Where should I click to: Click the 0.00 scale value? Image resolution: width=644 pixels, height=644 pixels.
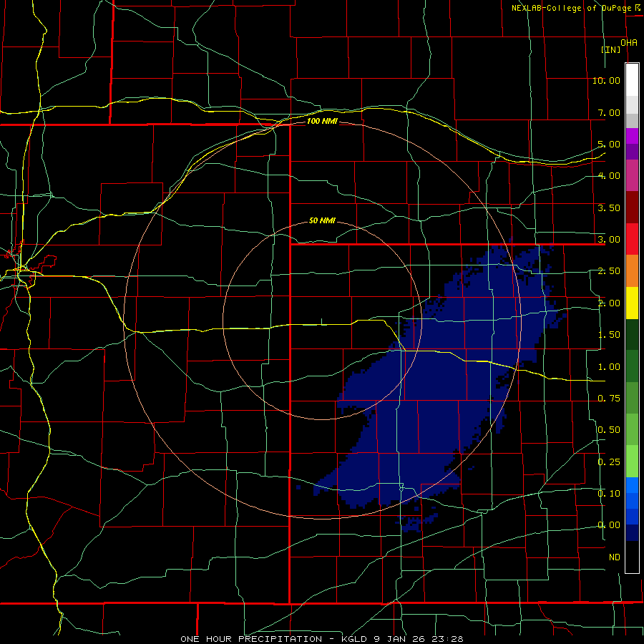[x=609, y=525]
